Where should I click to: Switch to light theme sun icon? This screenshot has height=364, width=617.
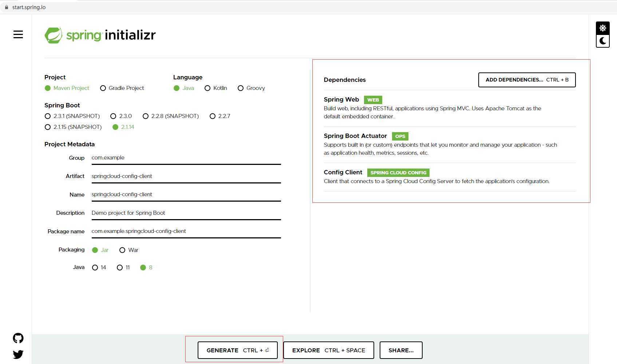pyautogui.click(x=603, y=28)
